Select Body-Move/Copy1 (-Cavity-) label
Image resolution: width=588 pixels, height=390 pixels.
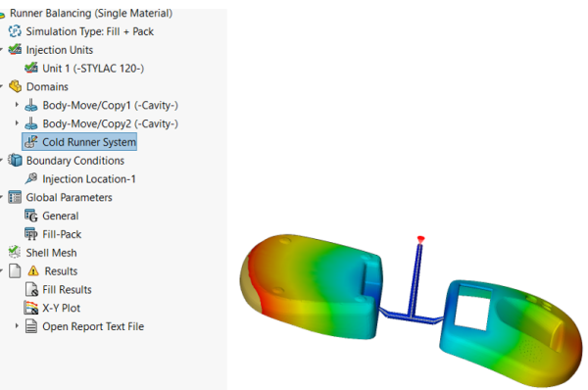click(x=110, y=105)
